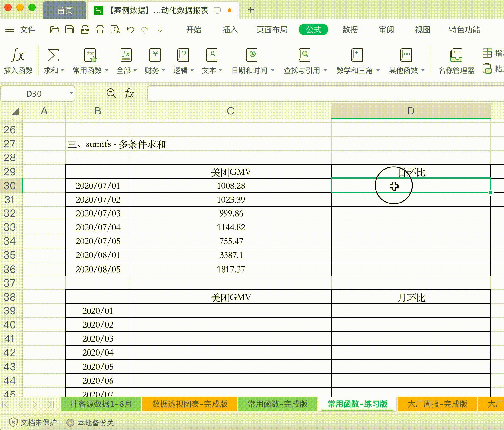Add a new document tab with plus

[x=250, y=10]
